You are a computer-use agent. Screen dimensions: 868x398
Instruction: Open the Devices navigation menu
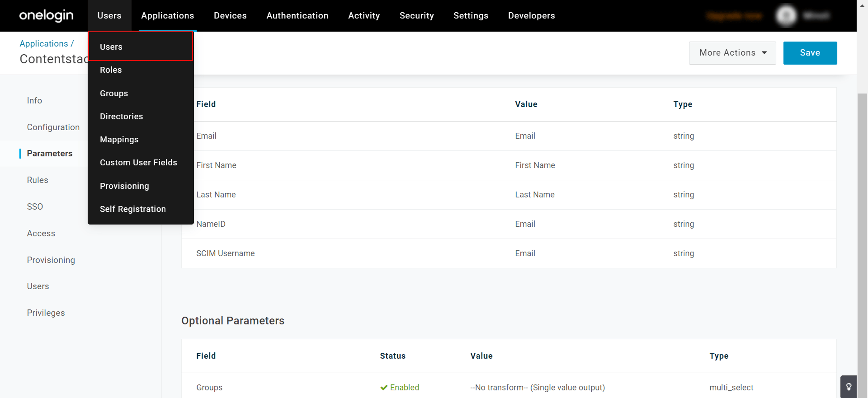coord(230,16)
